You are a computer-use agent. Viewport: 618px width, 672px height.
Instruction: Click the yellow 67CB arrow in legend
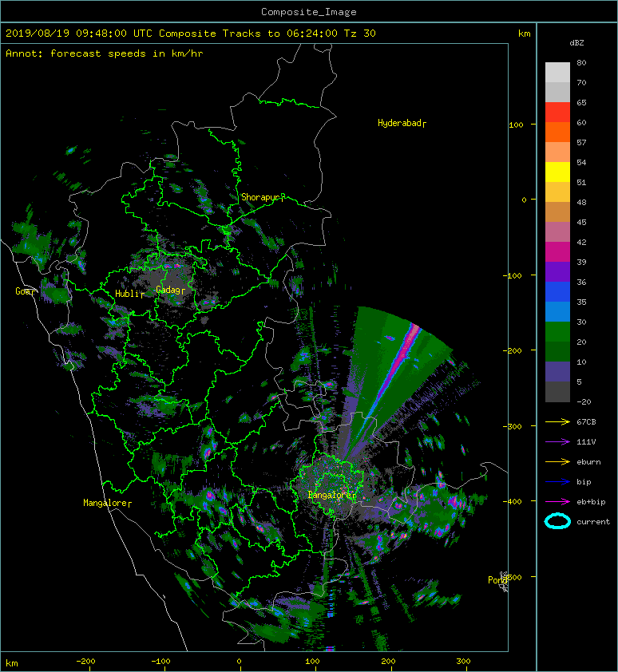(557, 421)
